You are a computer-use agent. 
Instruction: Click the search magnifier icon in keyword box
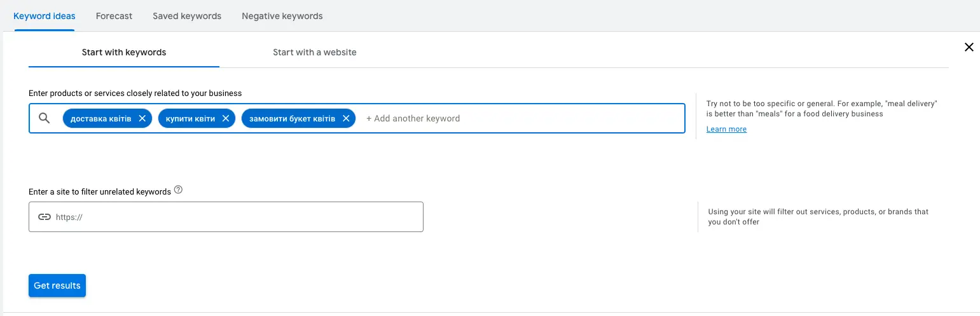(x=44, y=118)
